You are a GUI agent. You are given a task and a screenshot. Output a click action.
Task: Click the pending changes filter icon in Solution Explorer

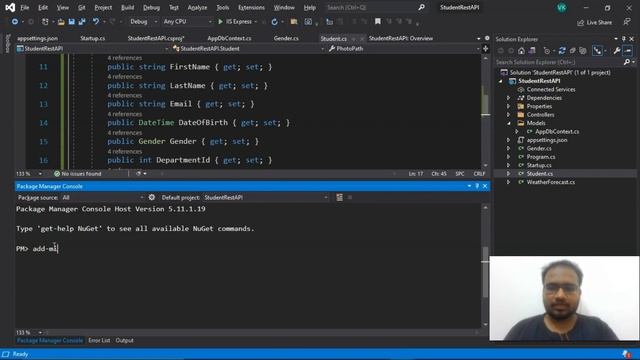(547, 51)
